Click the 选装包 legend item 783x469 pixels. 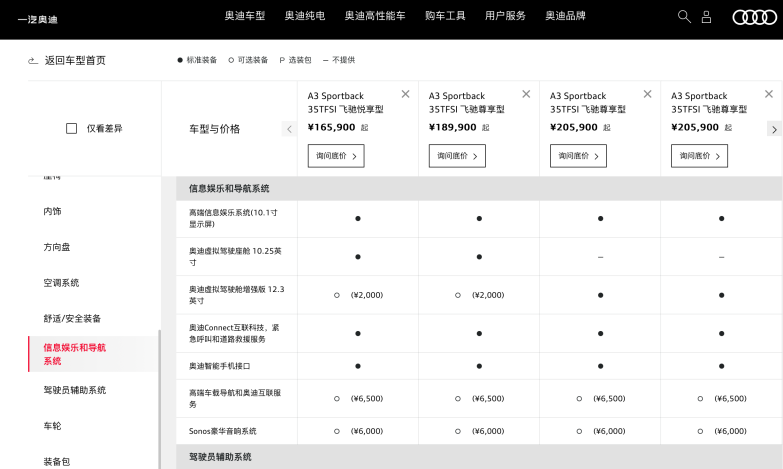click(296, 60)
